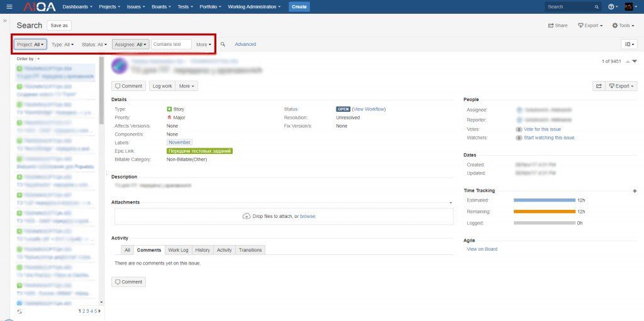Open the Attachments options arrow
The width and height of the screenshot is (644, 321).
pos(450,203)
